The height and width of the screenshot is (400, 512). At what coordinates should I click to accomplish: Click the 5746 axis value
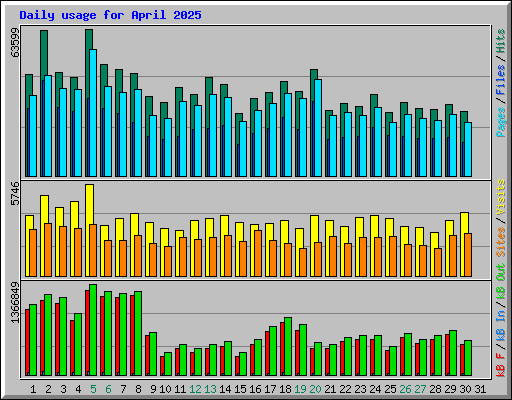(15, 194)
